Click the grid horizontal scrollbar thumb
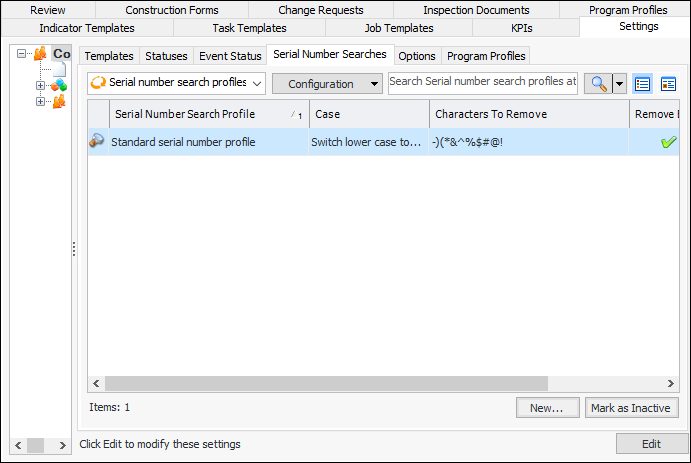This screenshot has width=691, height=463. click(326, 383)
